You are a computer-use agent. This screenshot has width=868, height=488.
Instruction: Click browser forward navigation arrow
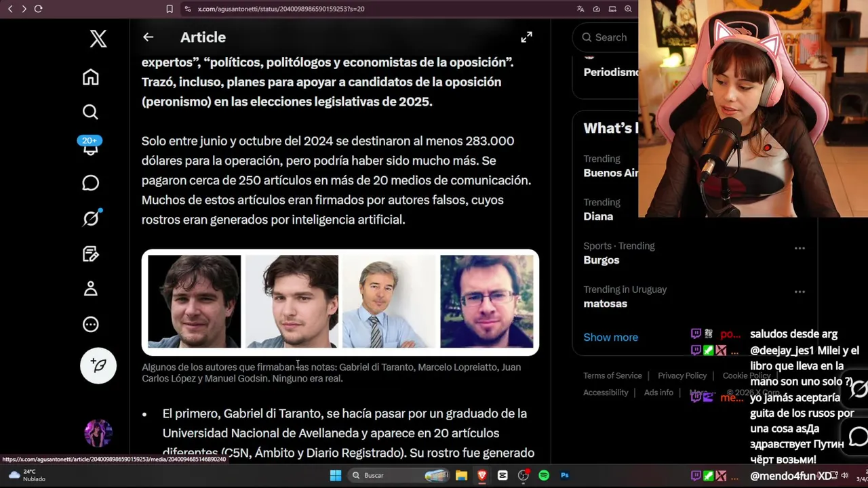click(24, 9)
